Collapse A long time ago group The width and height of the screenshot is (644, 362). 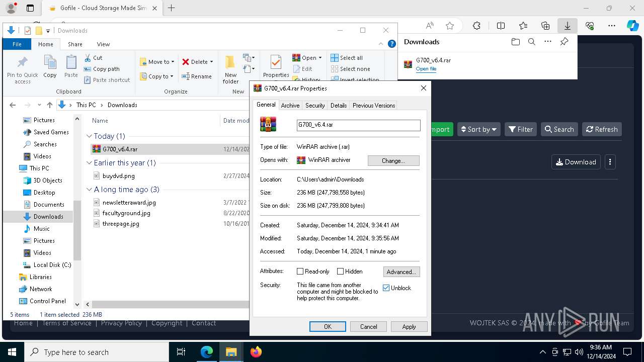click(x=89, y=190)
